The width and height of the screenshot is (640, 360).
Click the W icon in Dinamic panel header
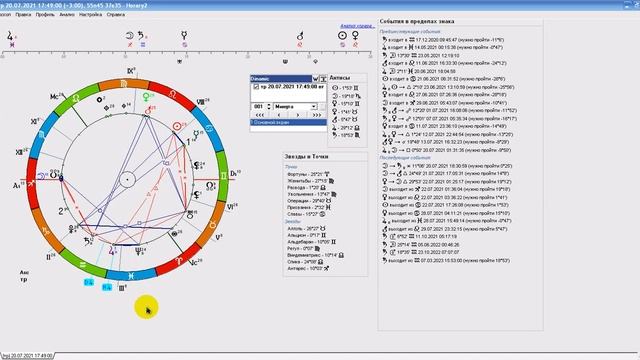pos(316,79)
